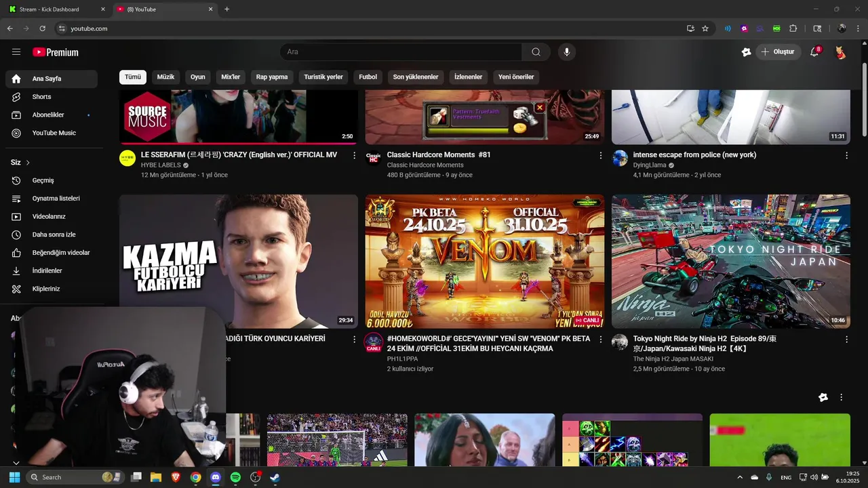Select the Müzik filter chip
The height and width of the screenshot is (488, 868).
pos(165,77)
